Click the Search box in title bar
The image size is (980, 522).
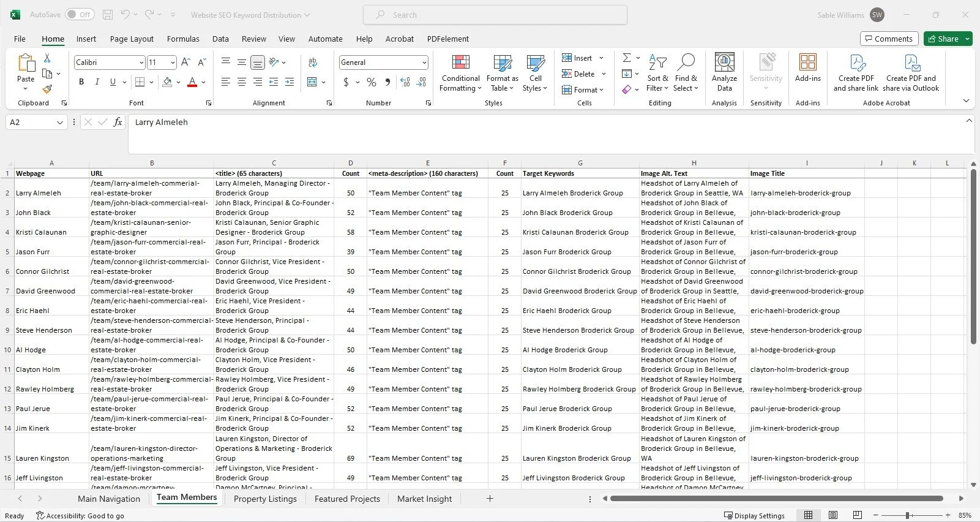point(495,15)
